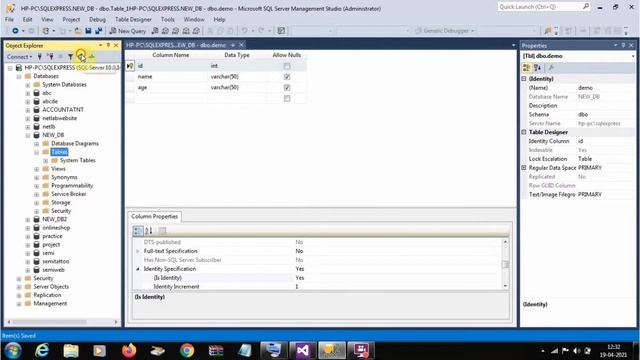Click the Property Pages wrench icon in Properties

click(x=551, y=68)
